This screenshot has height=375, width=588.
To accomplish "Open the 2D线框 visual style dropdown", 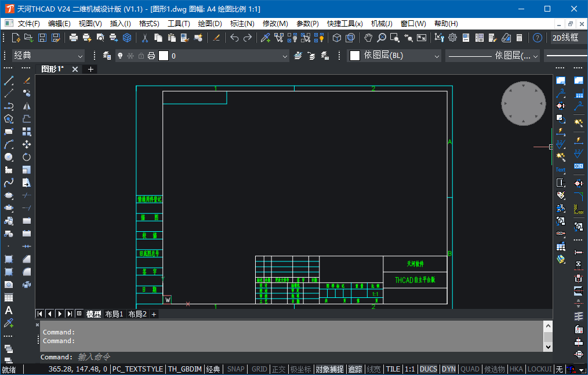I will pyautogui.click(x=568, y=38).
